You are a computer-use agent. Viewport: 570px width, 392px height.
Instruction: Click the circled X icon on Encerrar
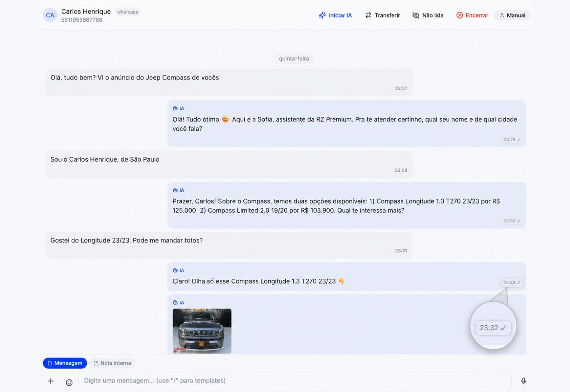coord(460,15)
